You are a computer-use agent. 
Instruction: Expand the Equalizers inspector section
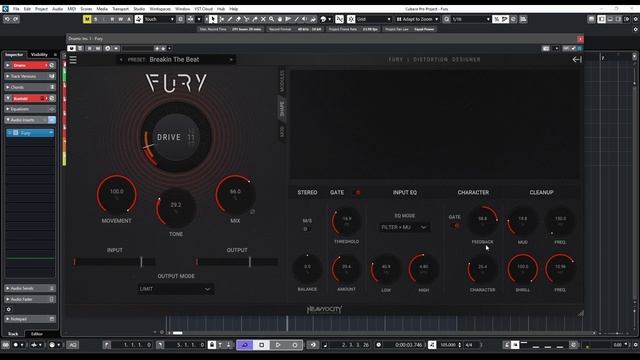(x=29, y=109)
